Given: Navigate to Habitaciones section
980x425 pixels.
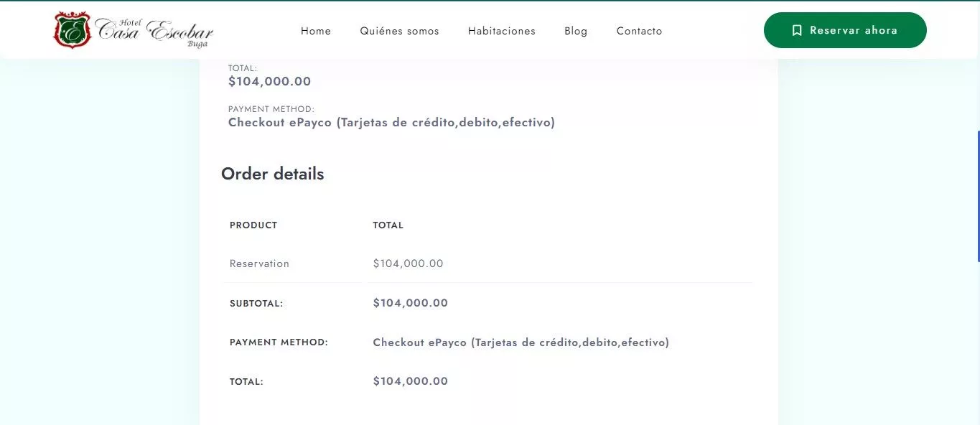Looking at the screenshot, I should 501,31.
